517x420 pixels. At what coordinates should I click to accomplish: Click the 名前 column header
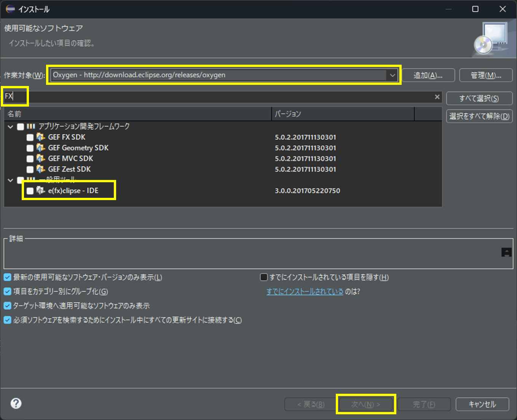point(137,114)
